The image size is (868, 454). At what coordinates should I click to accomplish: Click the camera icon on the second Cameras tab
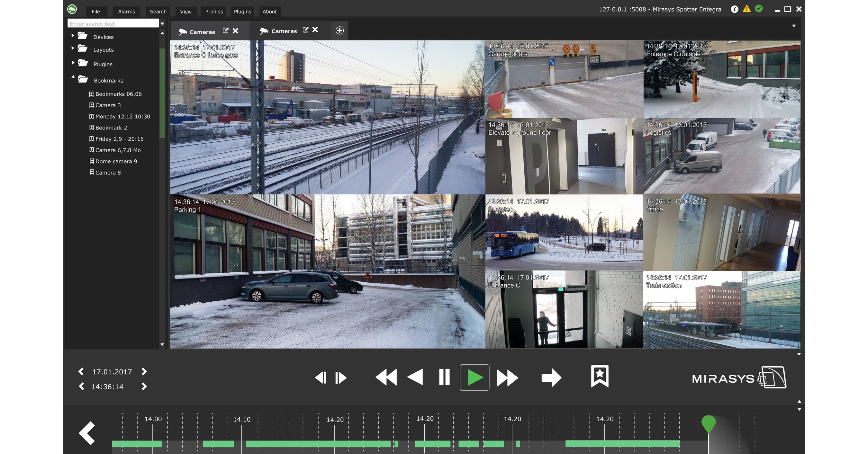point(264,31)
